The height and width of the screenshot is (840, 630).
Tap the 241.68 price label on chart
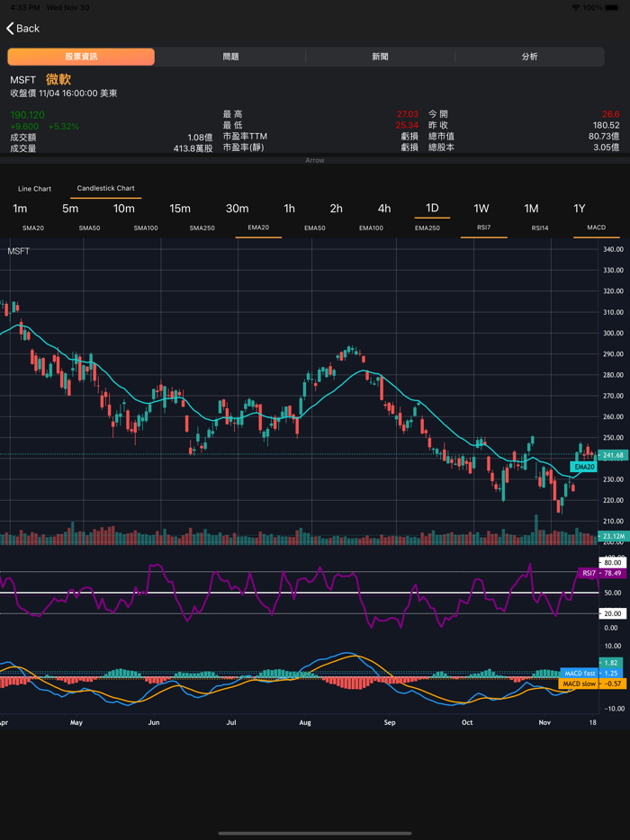point(613,455)
